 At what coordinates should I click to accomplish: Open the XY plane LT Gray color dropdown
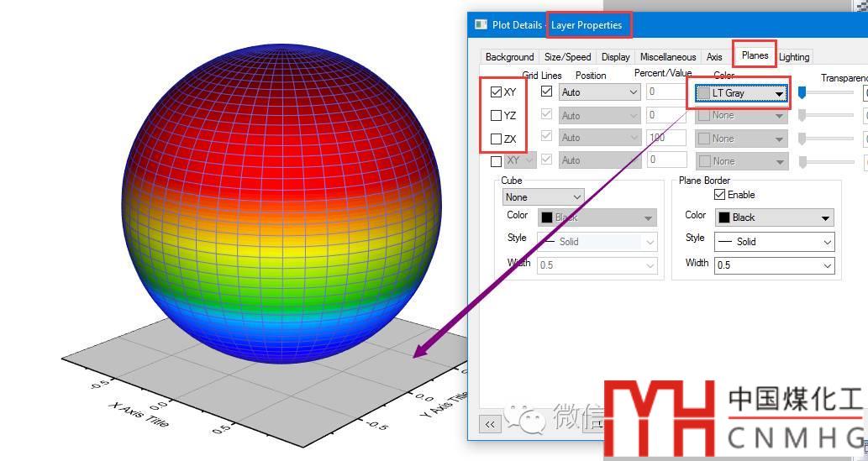coord(741,93)
